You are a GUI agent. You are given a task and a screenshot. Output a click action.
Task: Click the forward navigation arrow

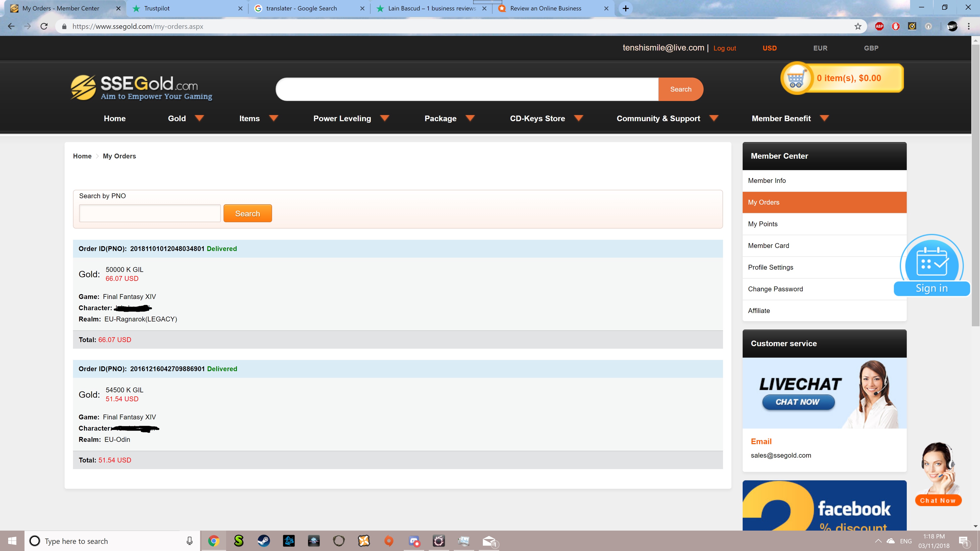[27, 26]
